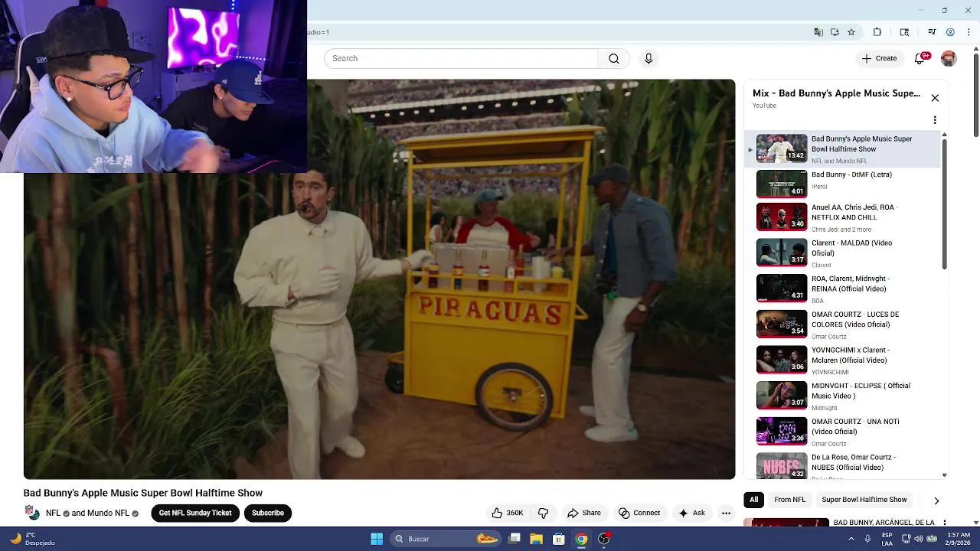Play Anuel AA NETFLIX AND CHILL video
Screen dimensions: 980x551
[842, 217]
